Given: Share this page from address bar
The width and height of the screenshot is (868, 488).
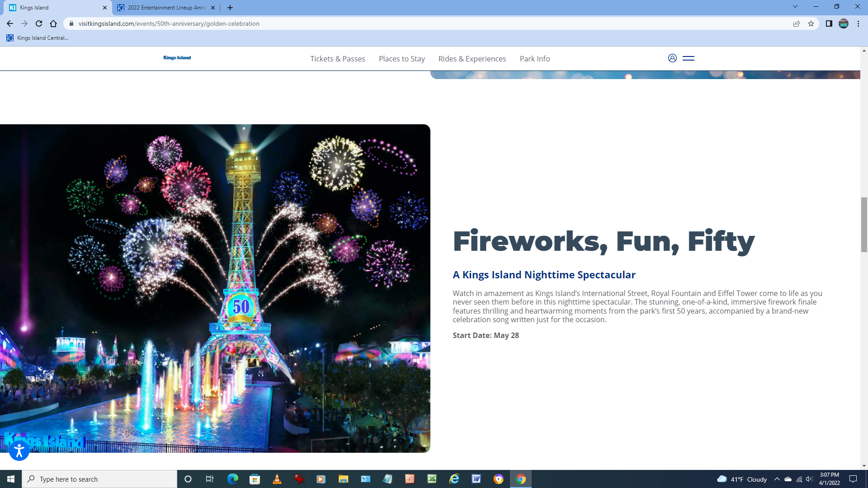Looking at the screenshot, I should point(797,23).
